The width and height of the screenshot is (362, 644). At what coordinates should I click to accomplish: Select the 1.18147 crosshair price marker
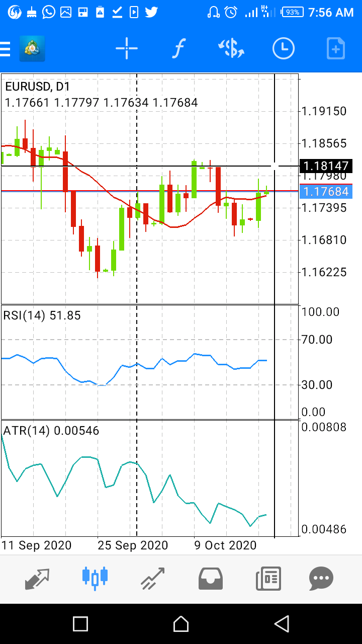tap(326, 166)
